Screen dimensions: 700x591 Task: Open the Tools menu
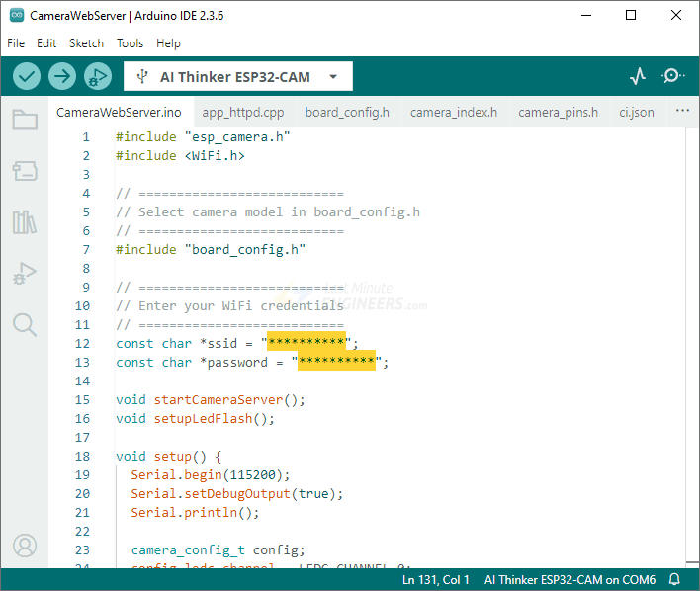[x=130, y=43]
